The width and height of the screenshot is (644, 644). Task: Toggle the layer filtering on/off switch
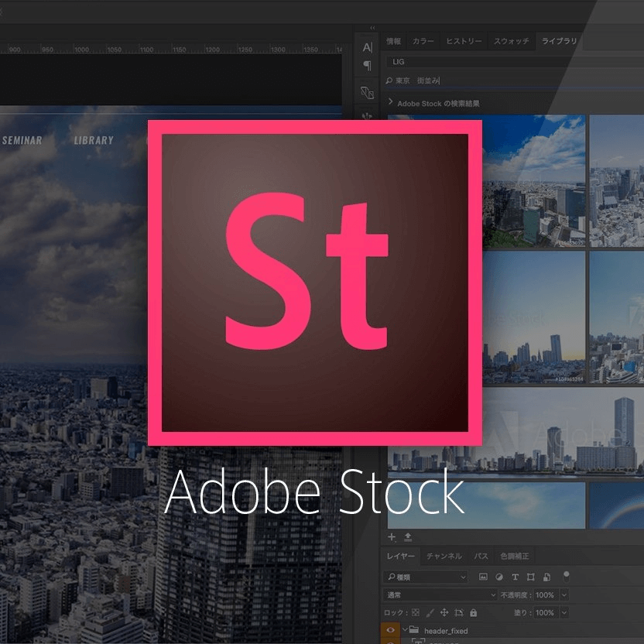pos(567,576)
